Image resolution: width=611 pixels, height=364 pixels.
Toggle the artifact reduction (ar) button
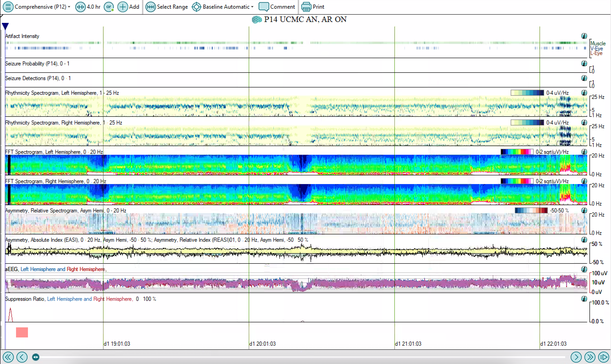coord(109,7)
